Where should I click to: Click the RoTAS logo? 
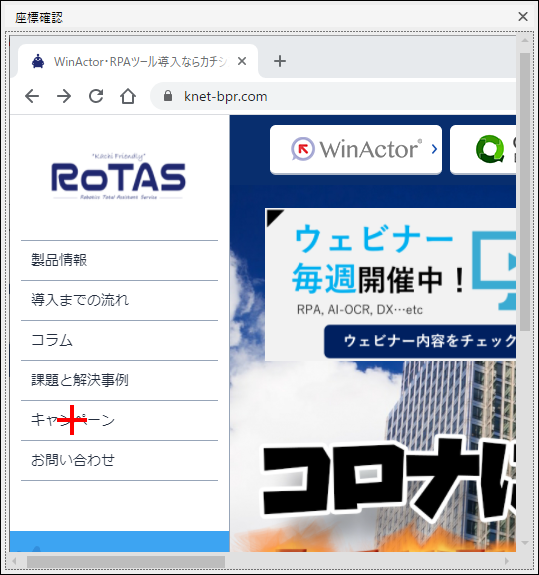pyautogui.click(x=118, y=177)
